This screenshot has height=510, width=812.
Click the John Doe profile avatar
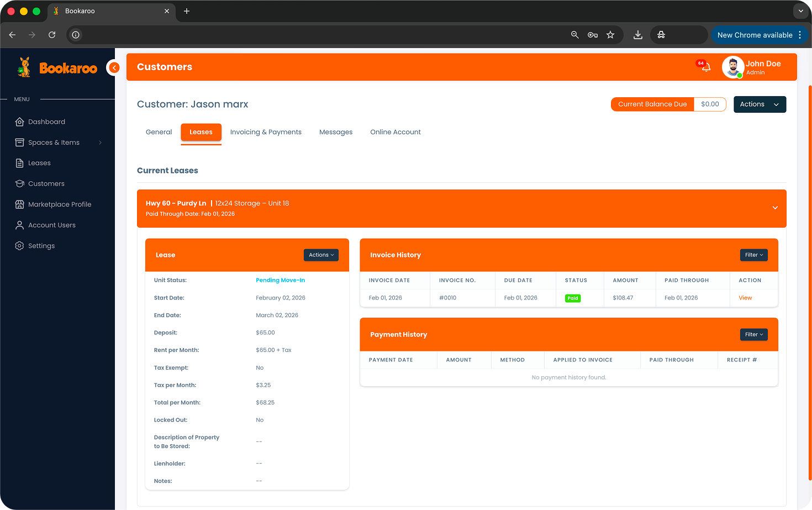pyautogui.click(x=732, y=67)
